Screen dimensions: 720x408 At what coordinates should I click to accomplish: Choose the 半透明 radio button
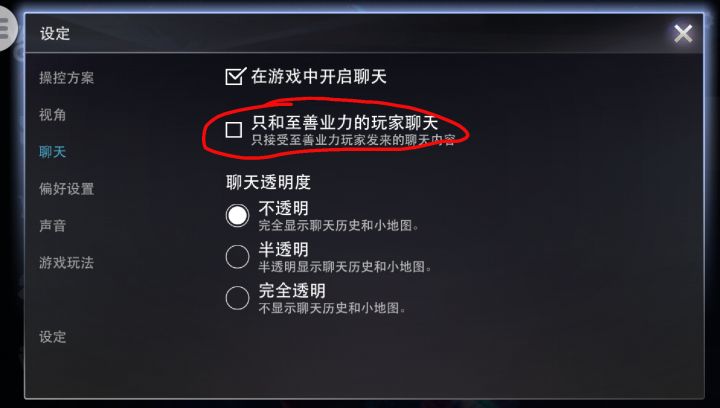(x=237, y=256)
